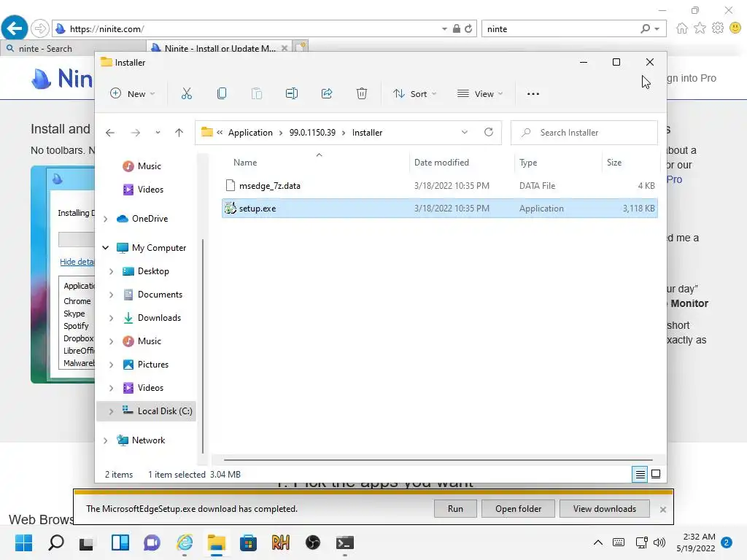Open terminal app from taskbar
This screenshot has height=560, width=747.
point(344,542)
